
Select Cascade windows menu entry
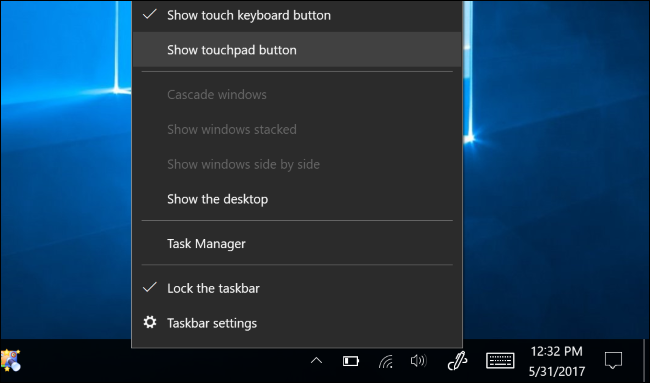pyautogui.click(x=297, y=95)
